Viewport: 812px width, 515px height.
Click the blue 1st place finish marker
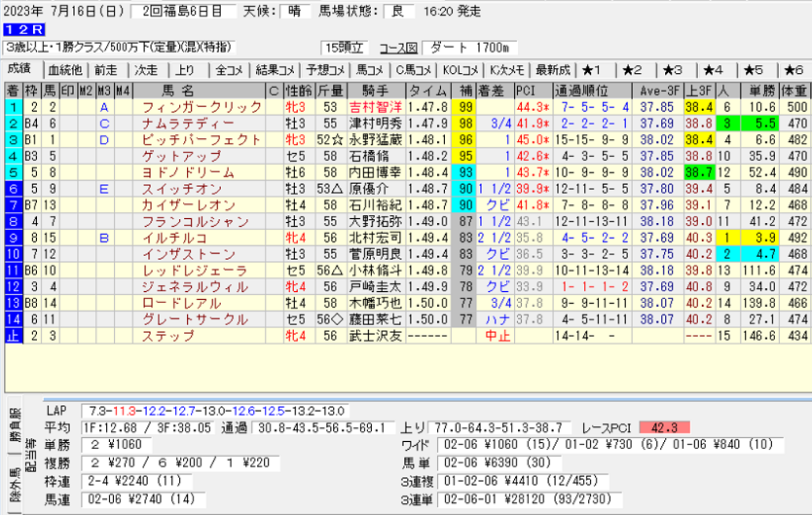13,107
